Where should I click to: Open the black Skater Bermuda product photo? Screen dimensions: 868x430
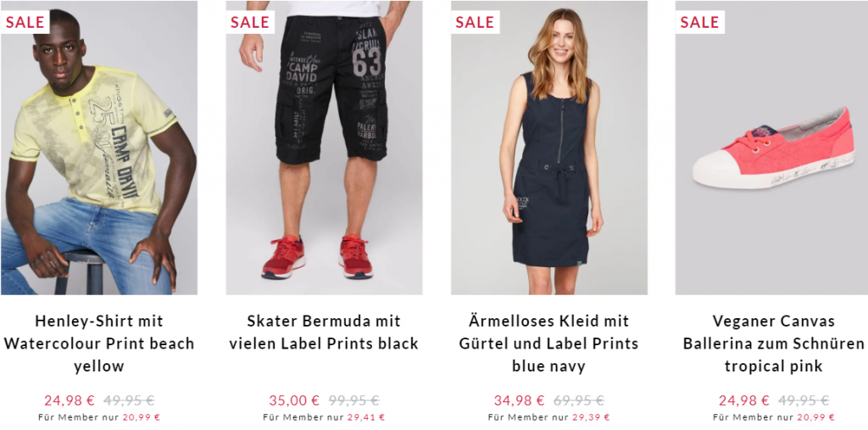(324, 148)
